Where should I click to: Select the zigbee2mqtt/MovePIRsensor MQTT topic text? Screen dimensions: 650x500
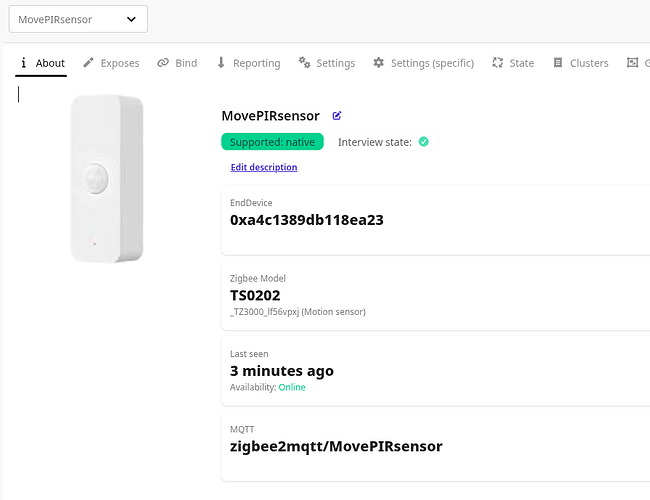coord(336,447)
